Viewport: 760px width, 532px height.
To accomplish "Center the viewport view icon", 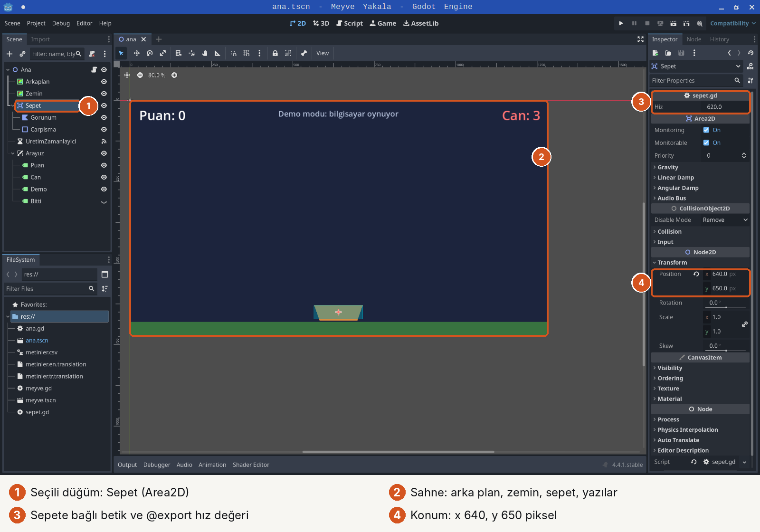I will (x=127, y=75).
